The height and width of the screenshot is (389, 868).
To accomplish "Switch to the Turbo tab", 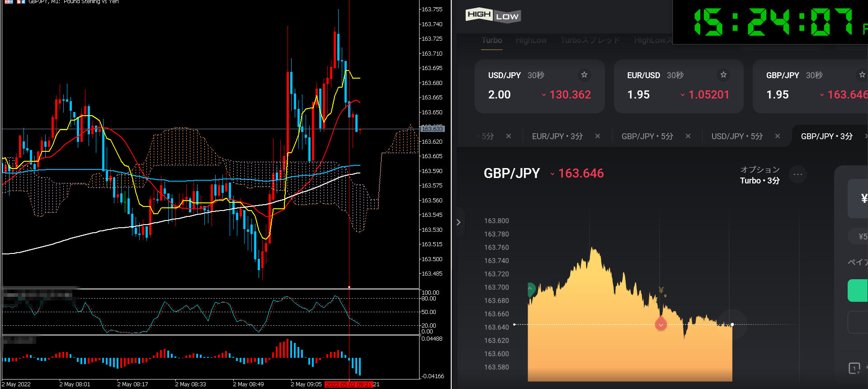I will pos(491,40).
